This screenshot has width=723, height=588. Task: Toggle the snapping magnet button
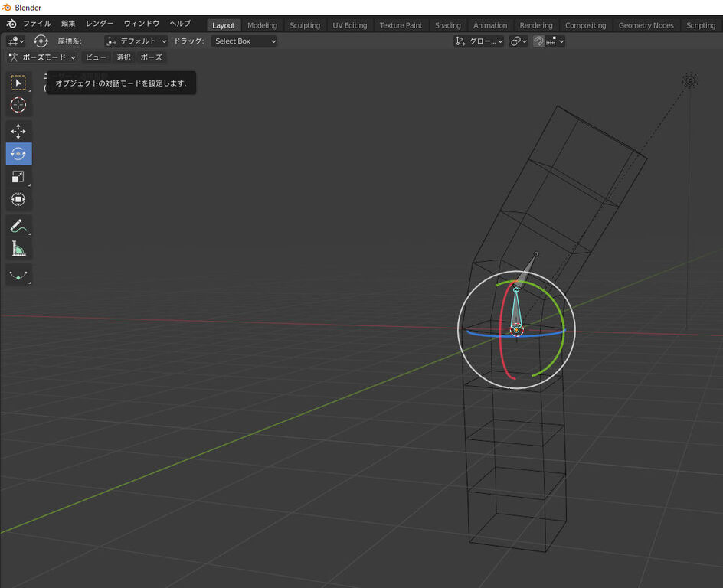(538, 41)
